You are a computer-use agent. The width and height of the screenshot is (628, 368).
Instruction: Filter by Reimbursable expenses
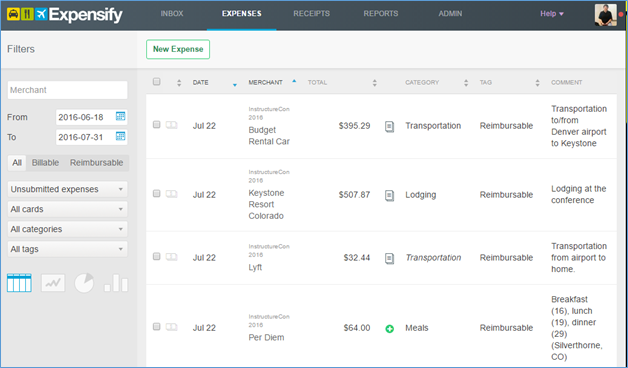click(x=97, y=163)
